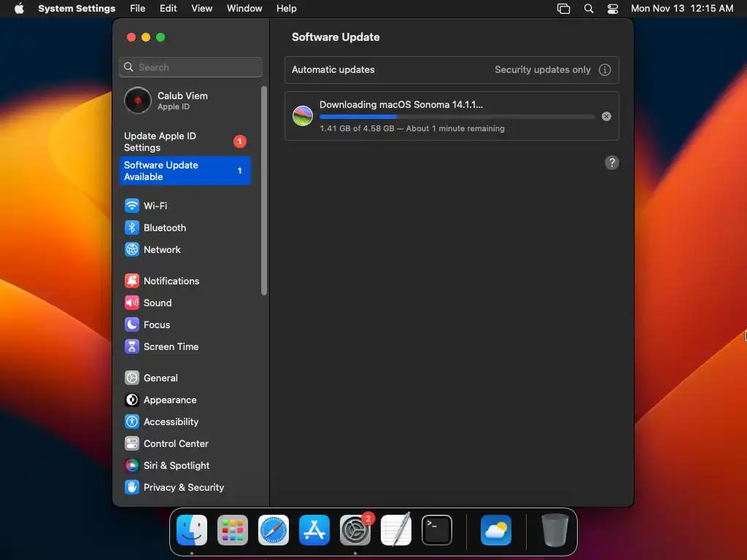747x560 pixels.
Task: Click System Settings icon in the Dock
Action: coord(355,530)
